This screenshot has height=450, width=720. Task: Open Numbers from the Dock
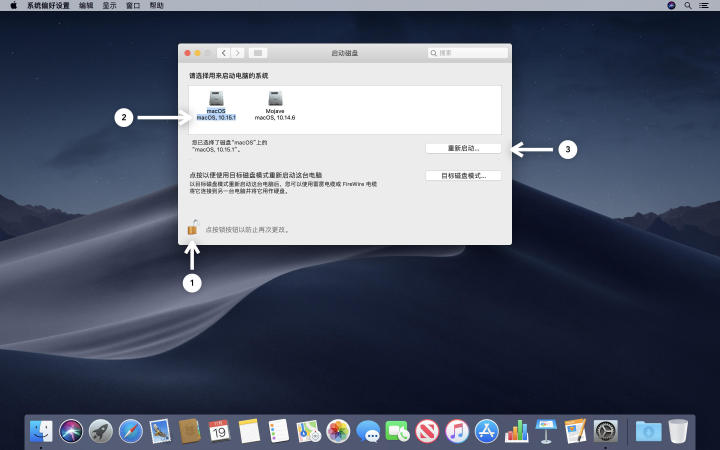[x=517, y=431]
